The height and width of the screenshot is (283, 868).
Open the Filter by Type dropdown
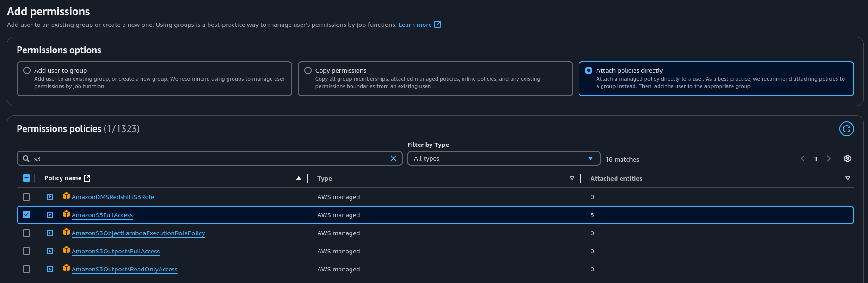(x=504, y=158)
